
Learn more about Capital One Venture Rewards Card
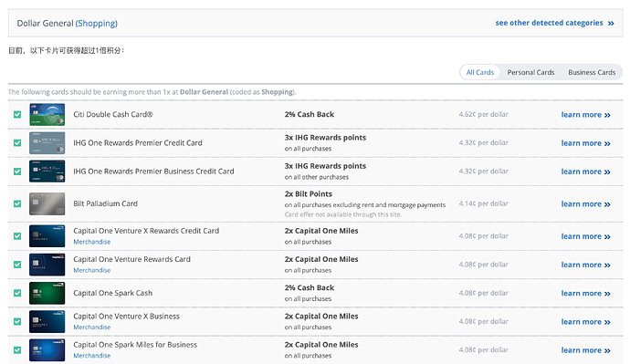(586, 265)
